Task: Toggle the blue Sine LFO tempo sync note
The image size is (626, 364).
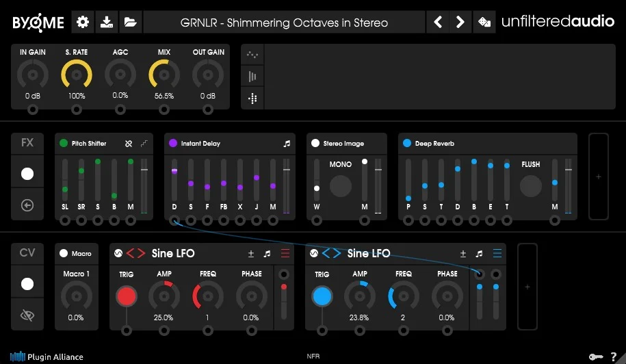Action: click(479, 253)
